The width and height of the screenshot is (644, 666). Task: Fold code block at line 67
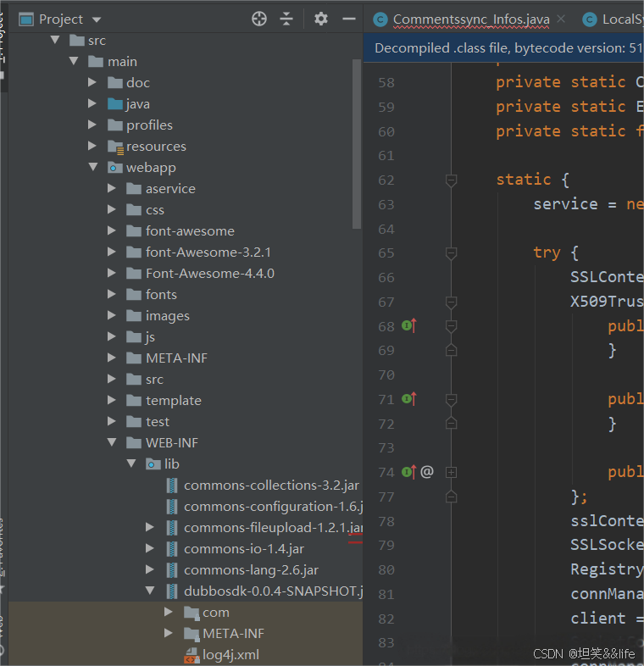pyautogui.click(x=451, y=302)
